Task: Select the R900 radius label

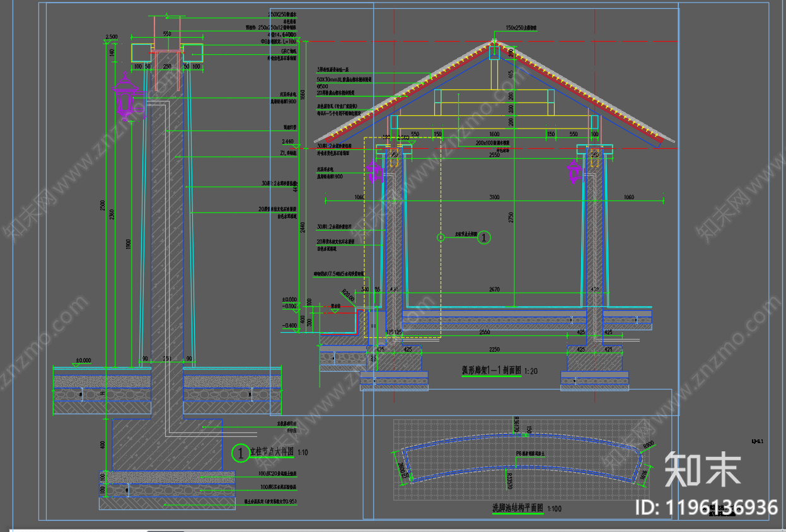Action: [648, 446]
